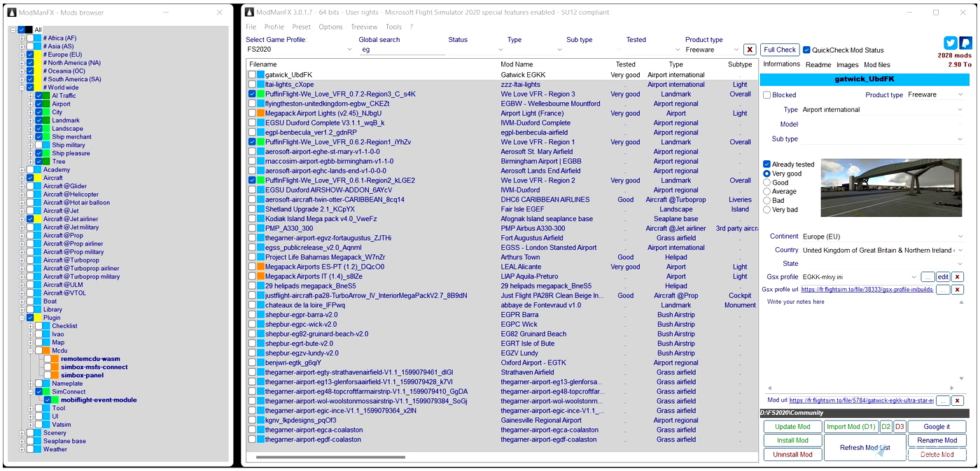Check Ship military in Mods browser tree
Image resolution: width=980 pixels, height=471 pixels.
pos(39,145)
